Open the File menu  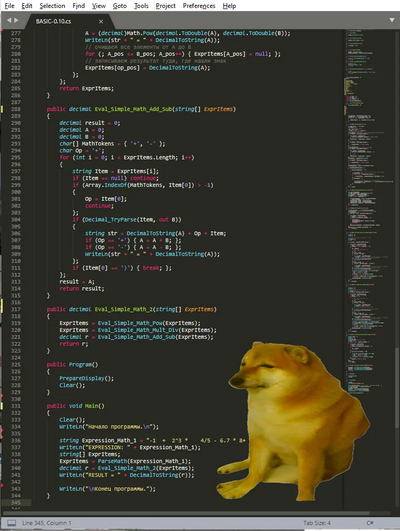click(9, 6)
